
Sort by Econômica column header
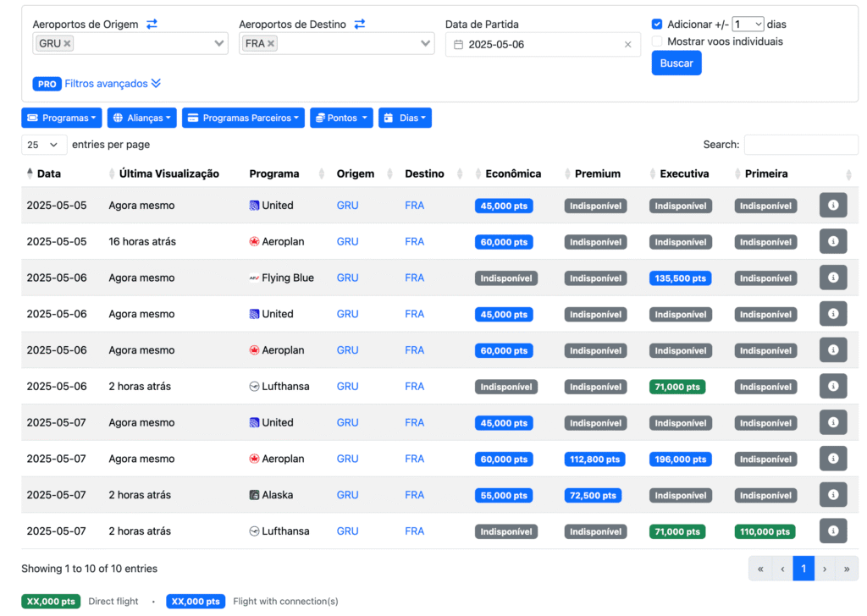tap(513, 173)
